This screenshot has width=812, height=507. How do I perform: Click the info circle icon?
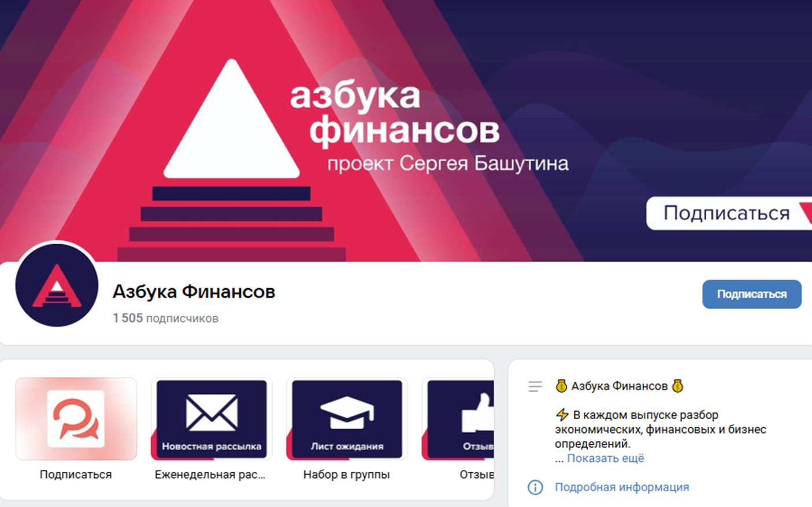535,487
